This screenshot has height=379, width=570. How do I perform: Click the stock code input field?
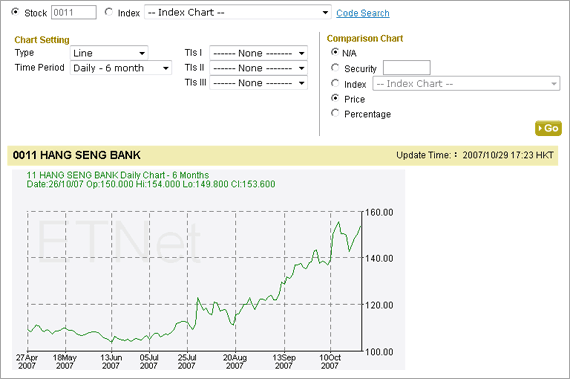pyautogui.click(x=74, y=12)
